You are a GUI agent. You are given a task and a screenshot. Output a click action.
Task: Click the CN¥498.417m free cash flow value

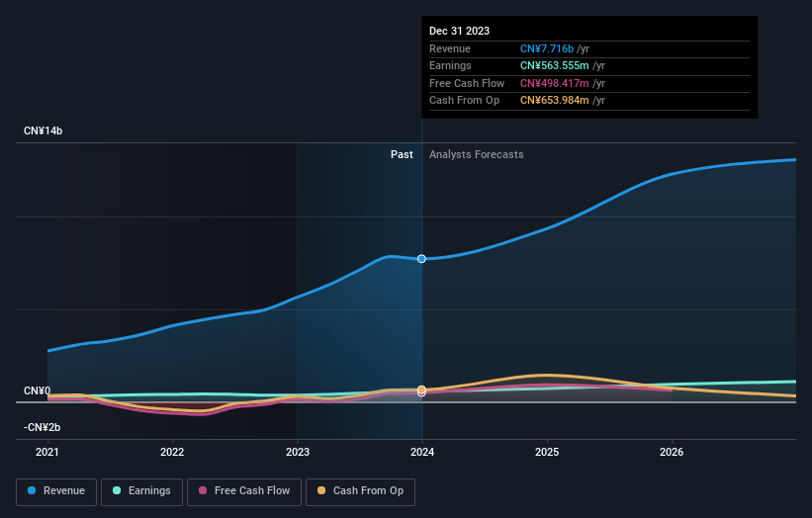pos(555,83)
